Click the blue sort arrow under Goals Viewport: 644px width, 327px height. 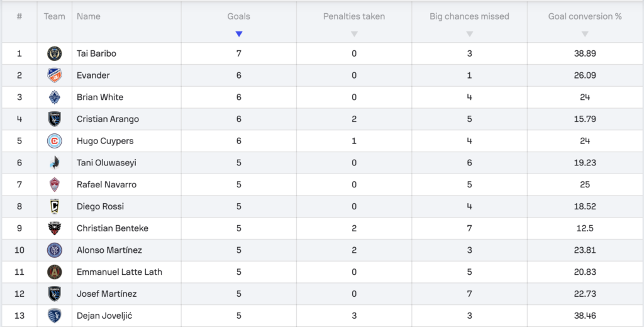pos(239,34)
